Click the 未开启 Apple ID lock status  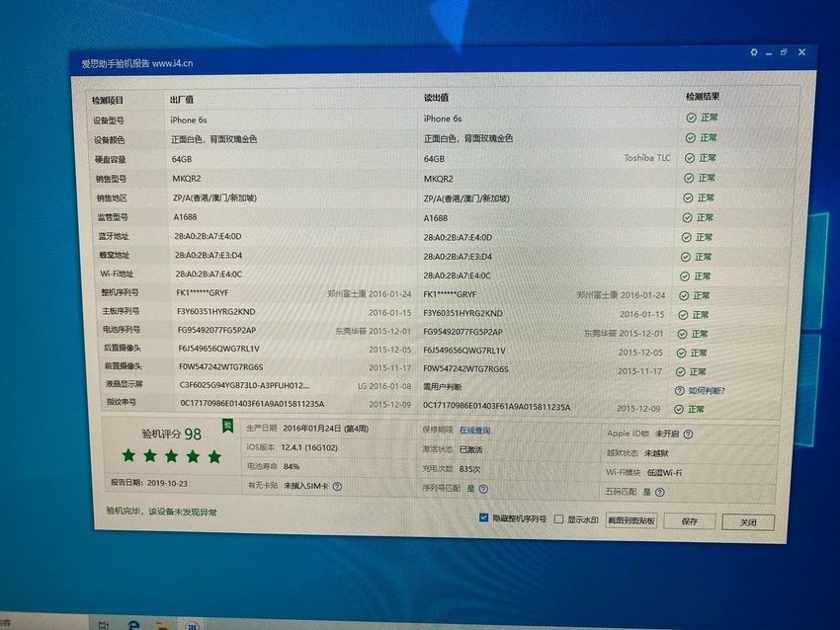pyautogui.click(x=667, y=433)
